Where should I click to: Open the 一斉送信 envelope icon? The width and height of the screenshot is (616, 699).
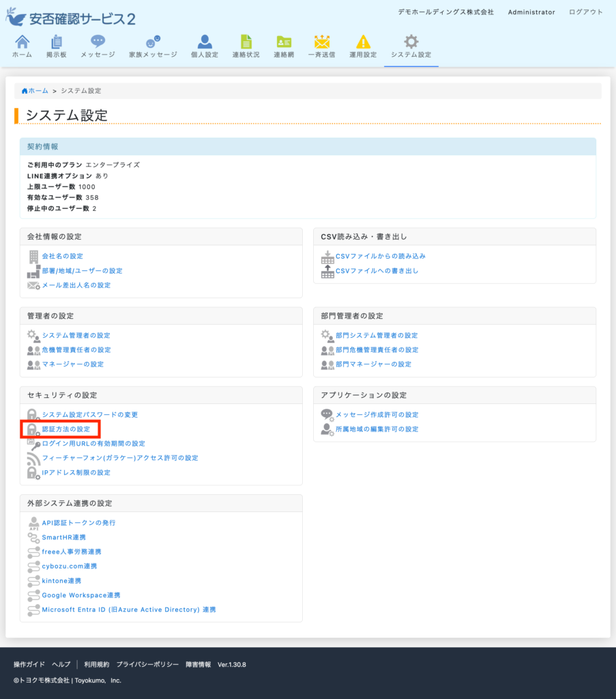click(321, 42)
